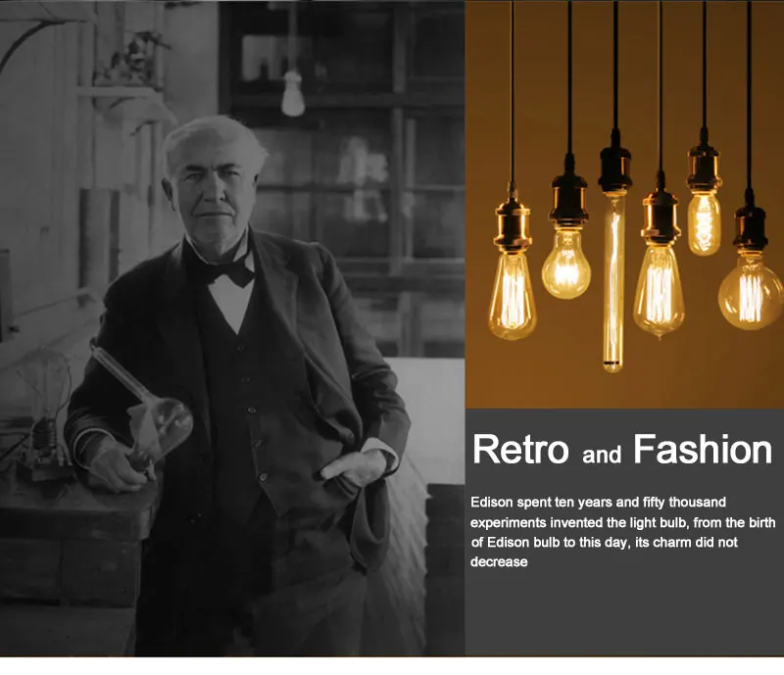Viewport: 784px width, 675px height.
Task: Select the large globe-shaped bulb at far right
Action: [750, 294]
